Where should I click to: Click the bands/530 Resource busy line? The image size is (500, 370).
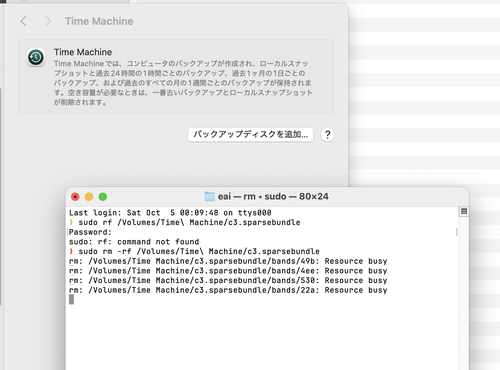tap(228, 280)
